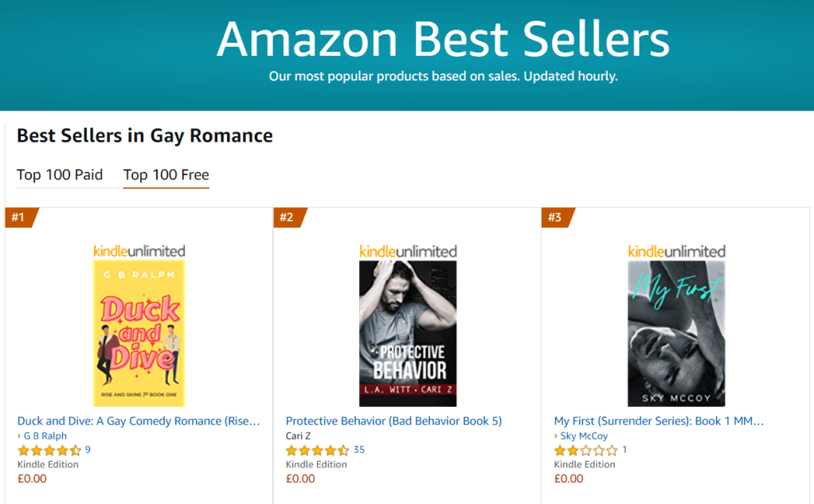Image resolution: width=814 pixels, height=504 pixels.
Task: Click the star rating for Protective Behavior
Action: [317, 450]
